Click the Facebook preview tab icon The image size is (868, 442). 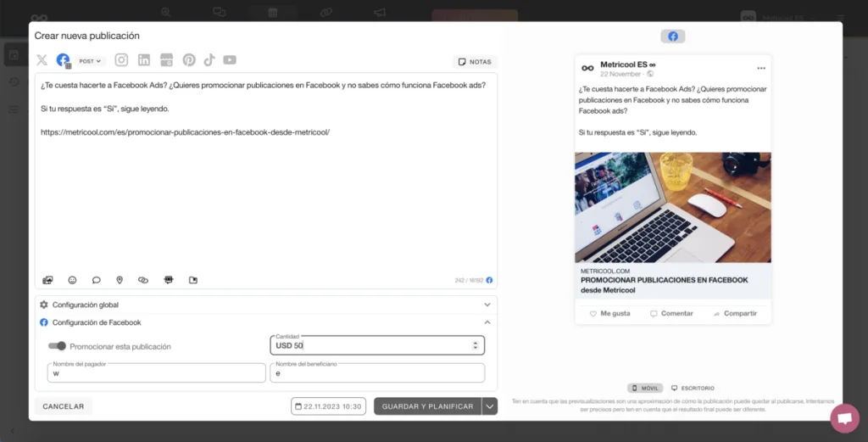click(672, 36)
